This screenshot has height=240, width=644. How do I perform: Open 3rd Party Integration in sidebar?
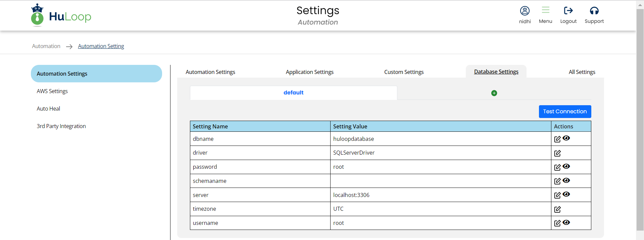(x=61, y=126)
